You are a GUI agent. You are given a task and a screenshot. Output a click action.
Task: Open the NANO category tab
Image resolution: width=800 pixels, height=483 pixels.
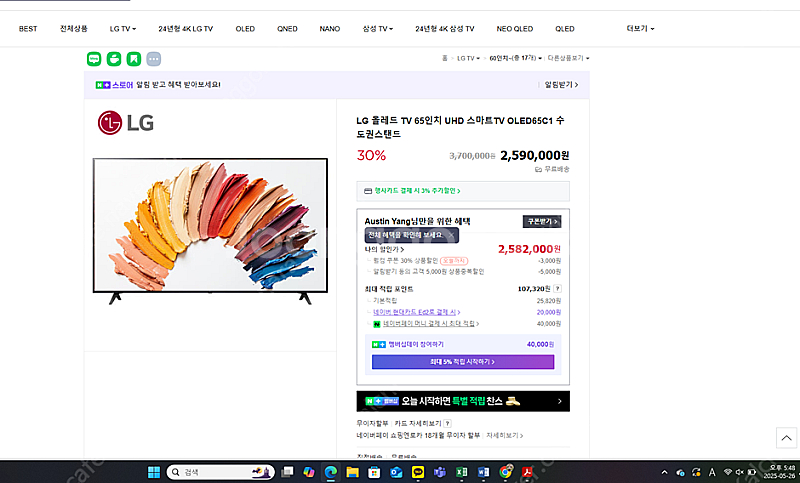(x=330, y=29)
